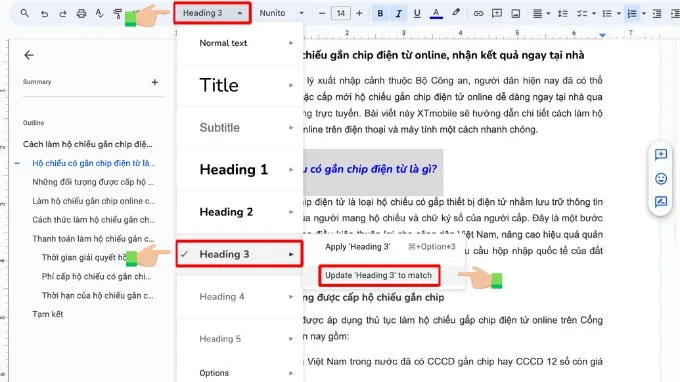Toggle Bold formatting

380,13
